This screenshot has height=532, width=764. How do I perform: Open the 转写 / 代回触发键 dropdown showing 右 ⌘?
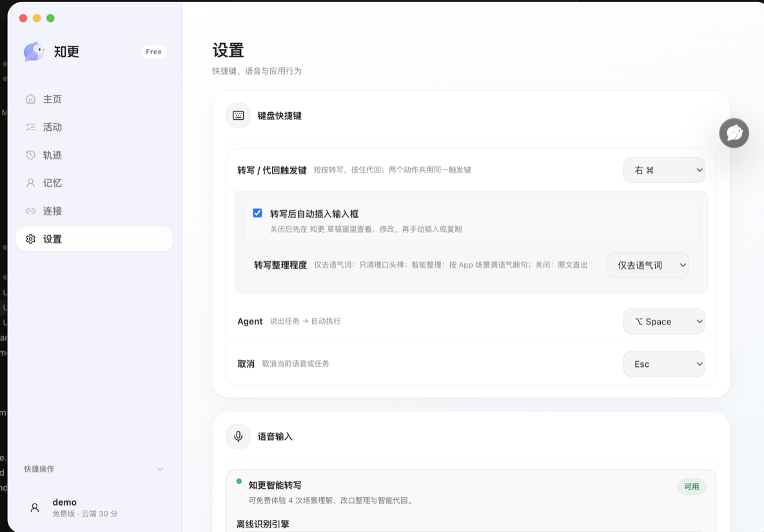pyautogui.click(x=664, y=170)
